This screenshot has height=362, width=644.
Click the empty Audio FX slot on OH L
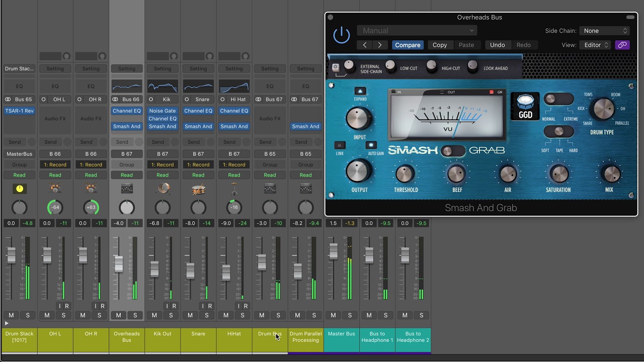(x=55, y=119)
